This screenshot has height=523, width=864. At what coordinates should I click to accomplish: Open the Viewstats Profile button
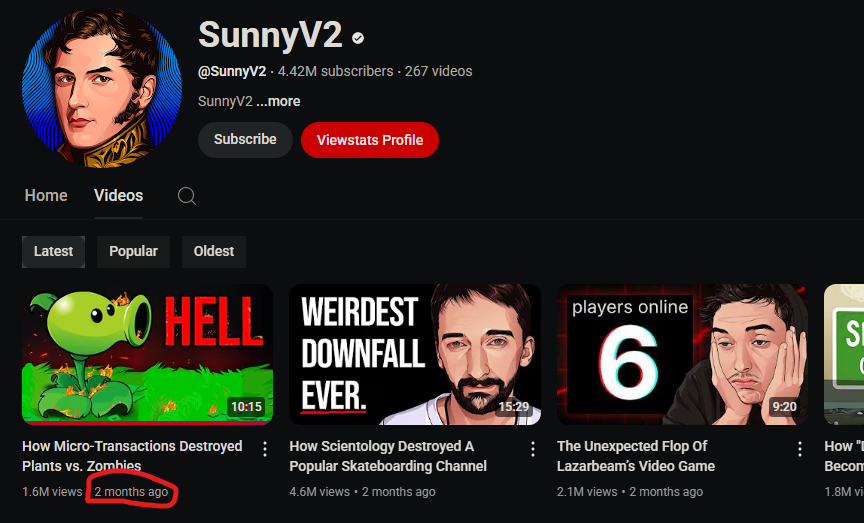pos(370,140)
